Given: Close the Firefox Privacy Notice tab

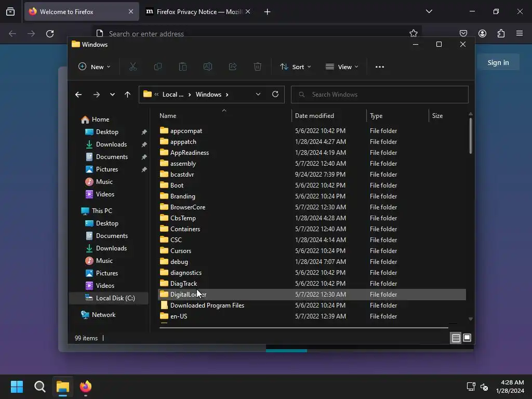Looking at the screenshot, I should pyautogui.click(x=248, y=11).
